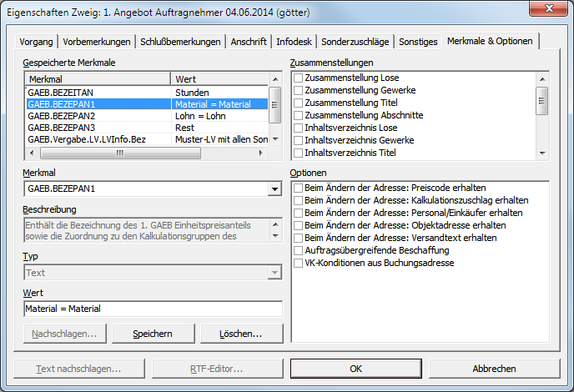Select the GAEB.BEZEPAN2 row

(62, 116)
